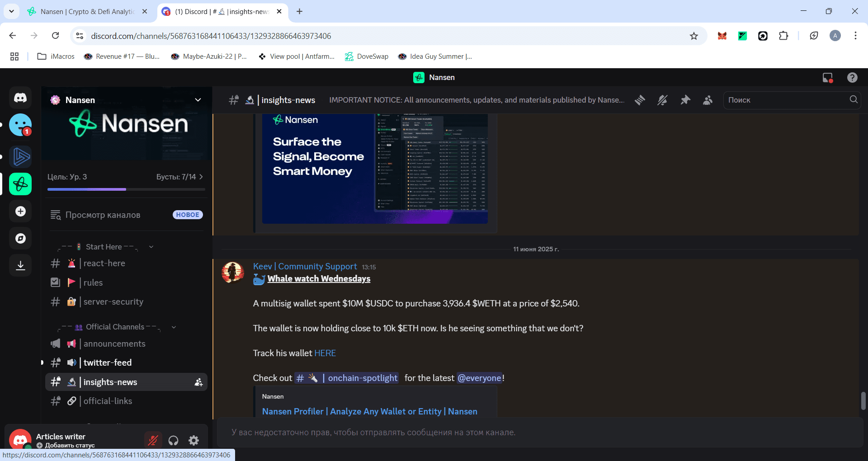The image size is (868, 461).
Task: Open MetaMask fox extension
Action: (x=722, y=36)
